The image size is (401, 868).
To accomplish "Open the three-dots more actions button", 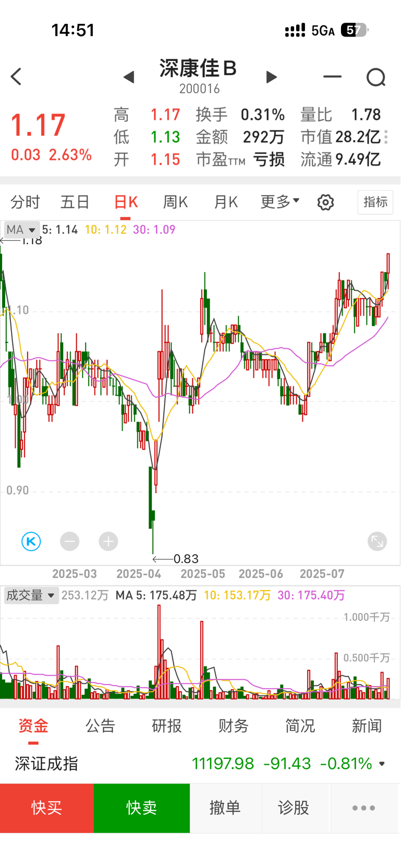I will (x=363, y=808).
